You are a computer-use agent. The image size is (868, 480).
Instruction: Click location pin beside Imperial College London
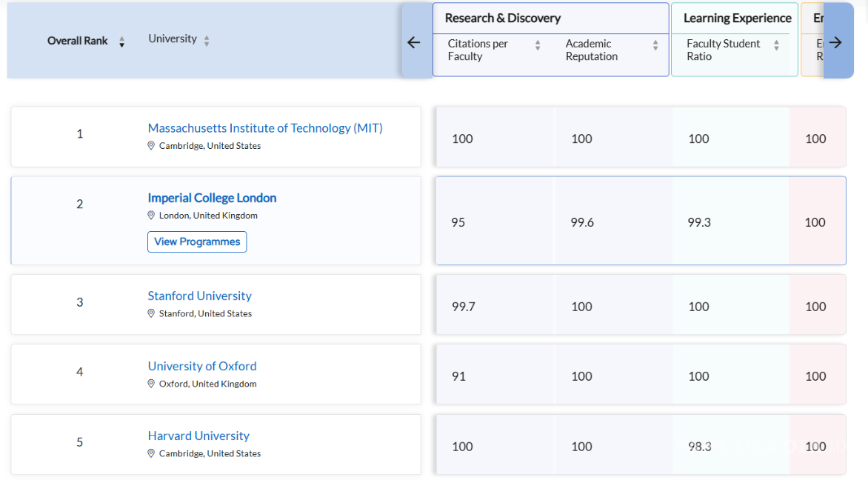click(151, 216)
